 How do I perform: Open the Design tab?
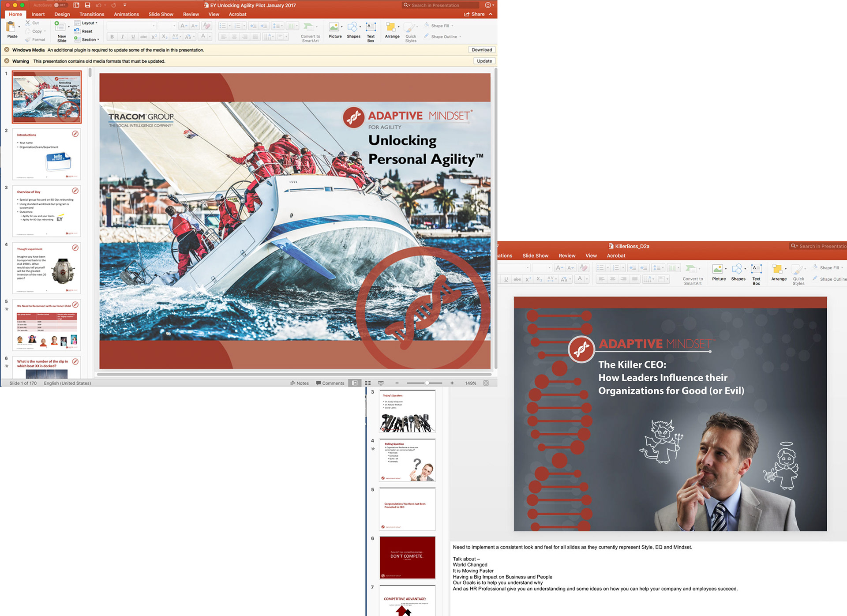pyautogui.click(x=62, y=14)
